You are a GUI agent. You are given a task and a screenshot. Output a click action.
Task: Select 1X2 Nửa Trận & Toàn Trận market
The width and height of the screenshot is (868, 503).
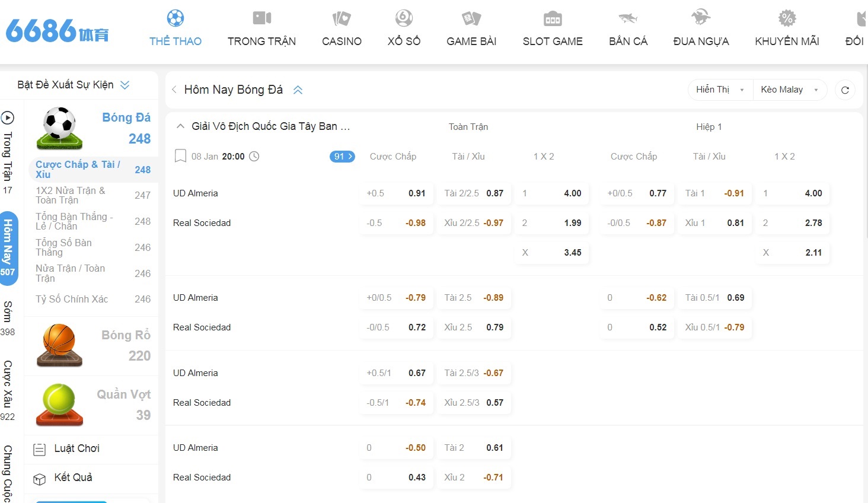[x=93, y=195]
